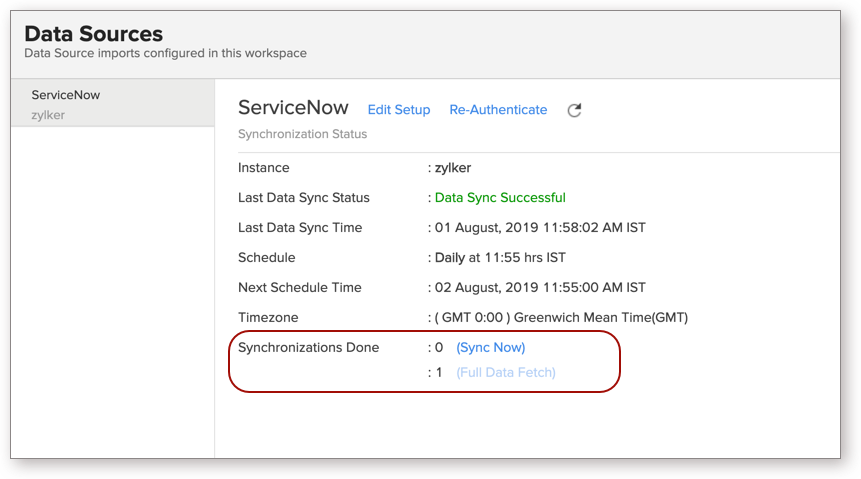Click the Data Sync Successful status
This screenshot has height=479, width=861.
pos(500,198)
